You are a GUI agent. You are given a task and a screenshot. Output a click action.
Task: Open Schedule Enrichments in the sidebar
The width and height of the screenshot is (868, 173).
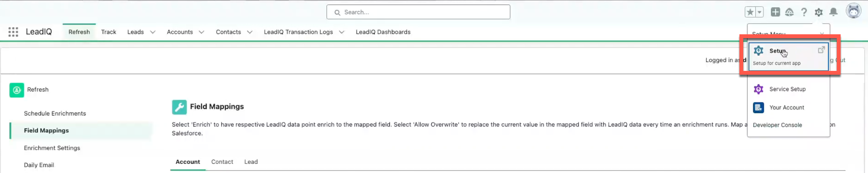[x=55, y=114]
